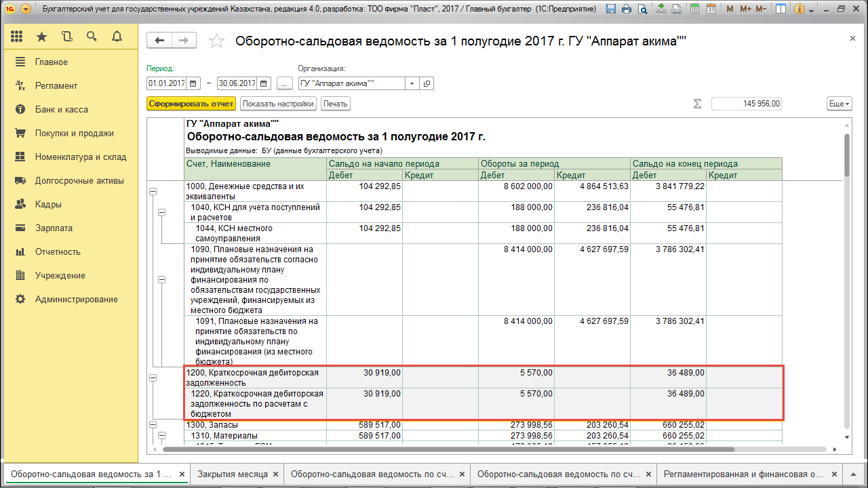Viewport: 868px width, 488px height.
Task: Switch to the "Закрытия месяца" tab
Action: tap(233, 474)
